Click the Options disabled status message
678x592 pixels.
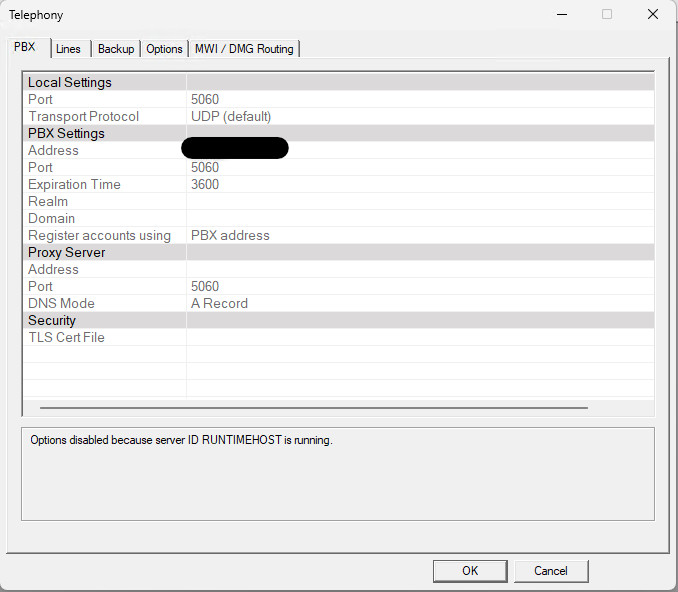tap(181, 440)
